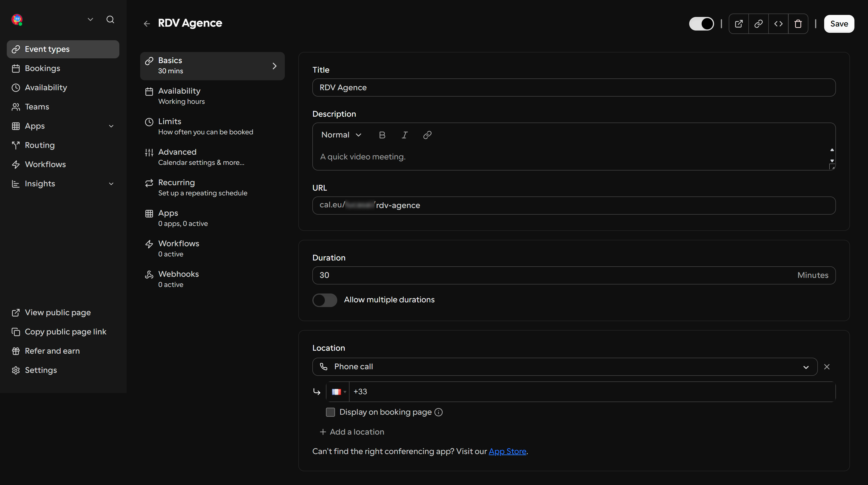Copy event link icon in header
The width and height of the screenshot is (868, 485).
(759, 24)
